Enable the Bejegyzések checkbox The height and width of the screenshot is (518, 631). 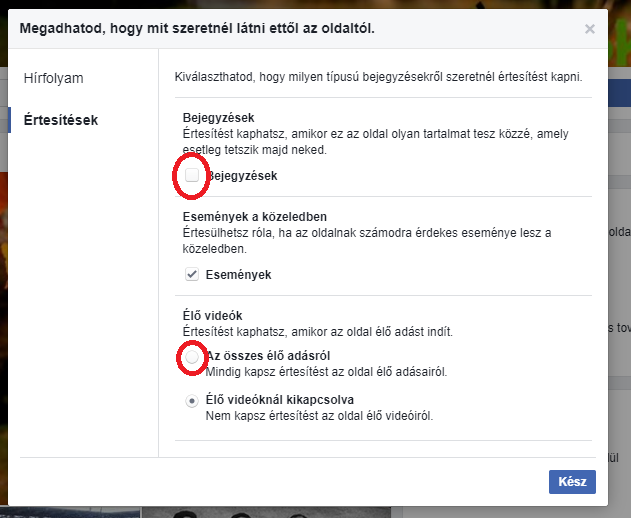[x=192, y=176]
